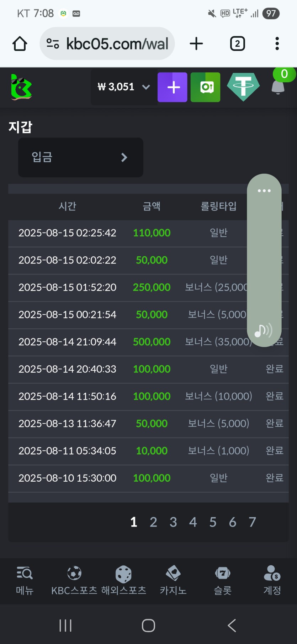Click the purple plus deposit button

pyautogui.click(x=173, y=87)
